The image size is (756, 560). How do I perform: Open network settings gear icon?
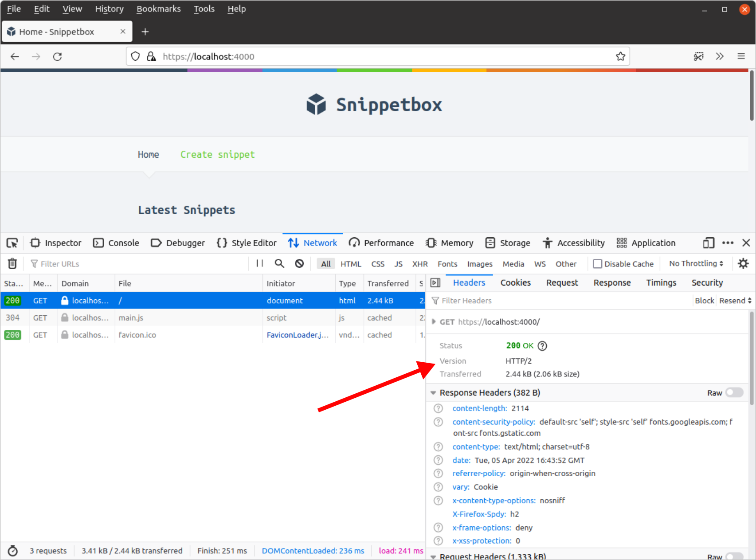click(743, 263)
